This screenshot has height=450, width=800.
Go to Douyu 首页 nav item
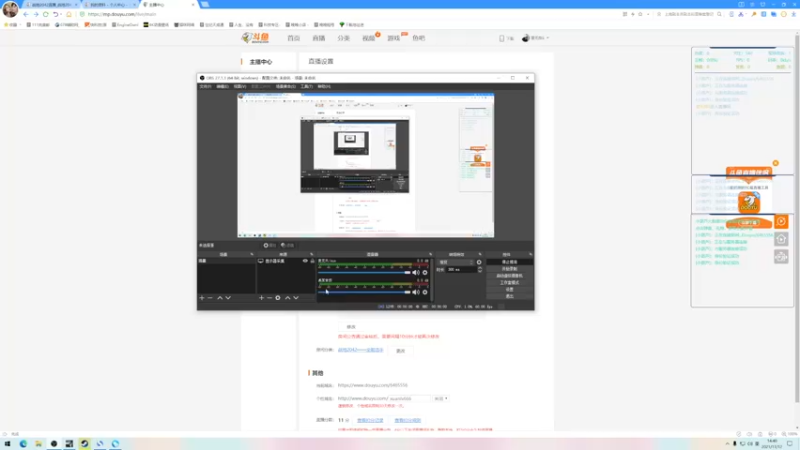[x=293, y=38]
